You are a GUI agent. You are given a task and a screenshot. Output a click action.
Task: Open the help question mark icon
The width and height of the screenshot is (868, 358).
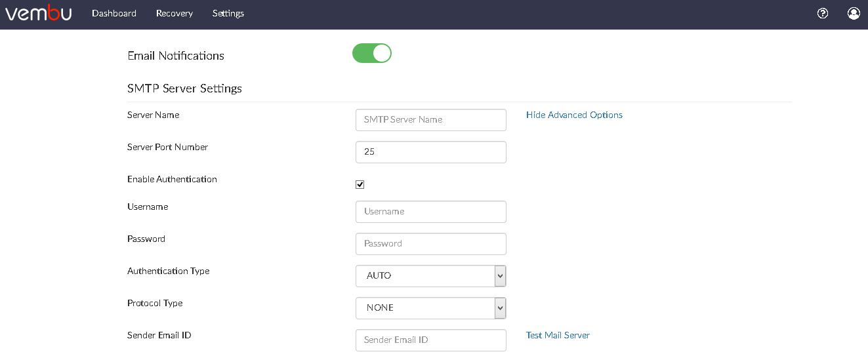coord(823,13)
